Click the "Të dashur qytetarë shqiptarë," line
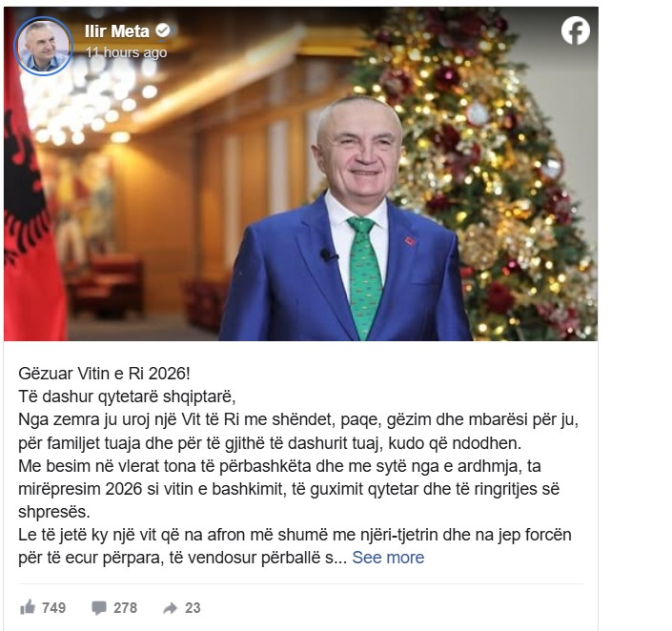This screenshot has width=672, height=631. point(127,397)
